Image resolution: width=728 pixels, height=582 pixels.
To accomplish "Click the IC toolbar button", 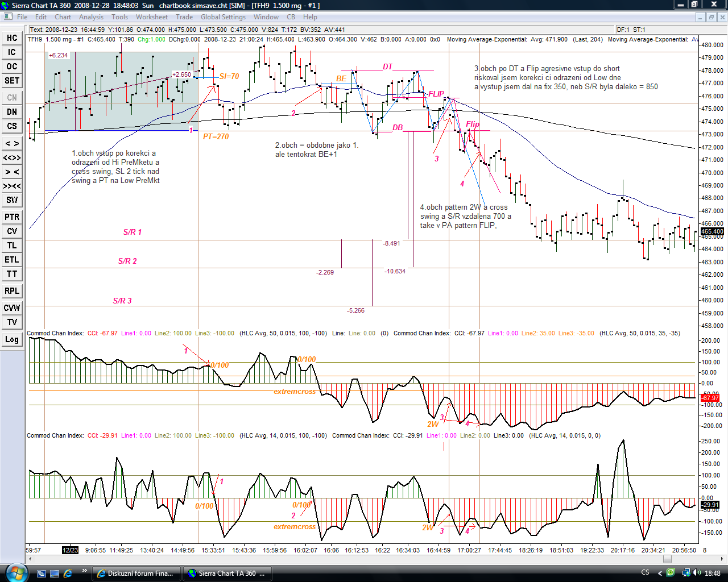I will (12, 52).
